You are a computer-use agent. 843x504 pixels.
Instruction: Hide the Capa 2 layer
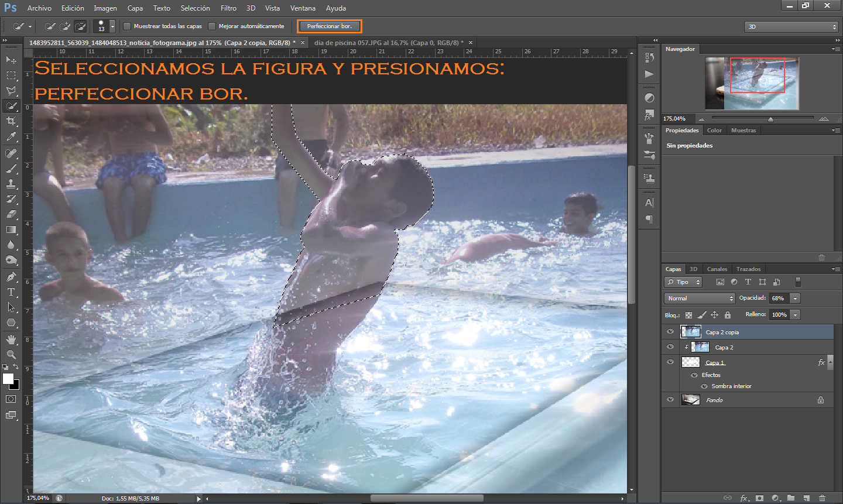pyautogui.click(x=670, y=347)
